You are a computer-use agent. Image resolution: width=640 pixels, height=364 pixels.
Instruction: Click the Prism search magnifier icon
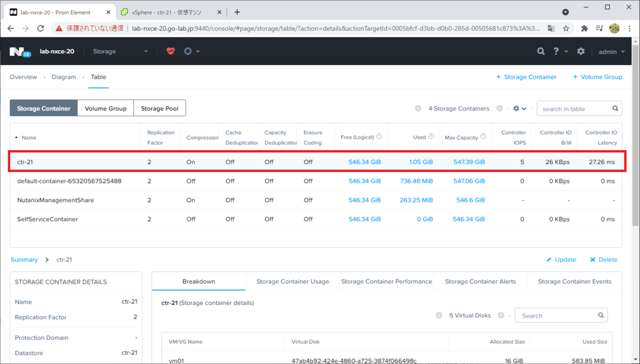click(541, 51)
